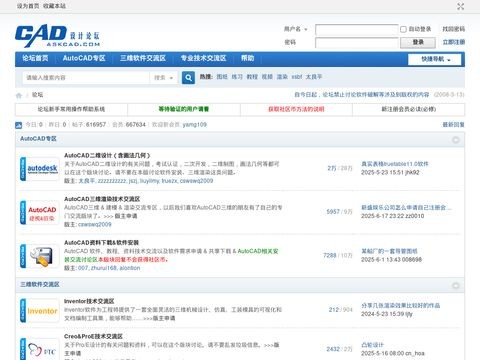Screen dimensions: 480x360
Task: Click hot keyword 视频
Action: pyautogui.click(x=267, y=77)
